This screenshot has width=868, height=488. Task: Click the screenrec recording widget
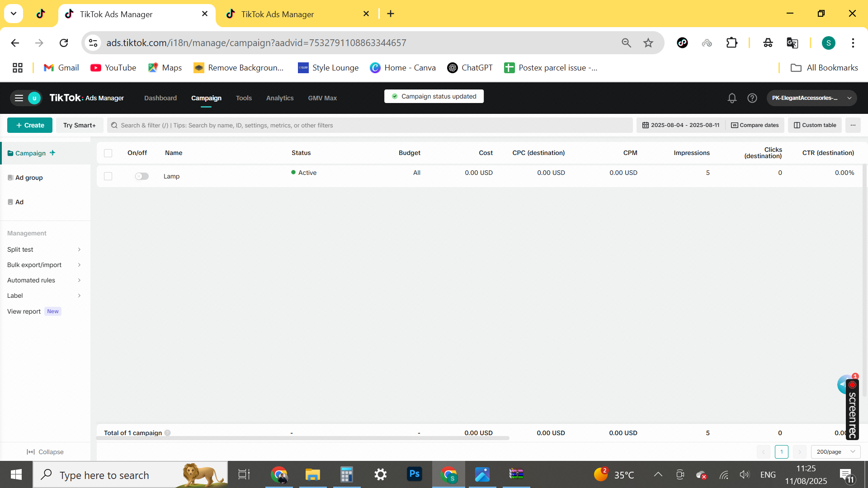tap(852, 409)
